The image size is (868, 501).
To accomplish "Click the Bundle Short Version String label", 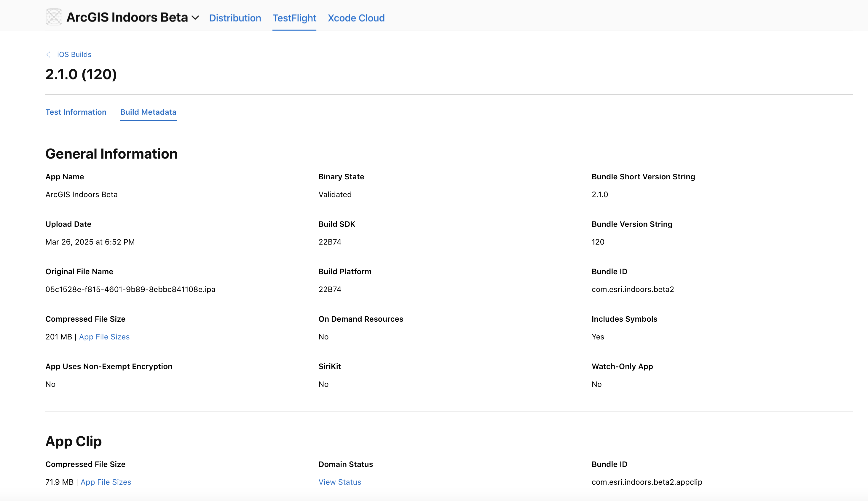I will 643,176.
